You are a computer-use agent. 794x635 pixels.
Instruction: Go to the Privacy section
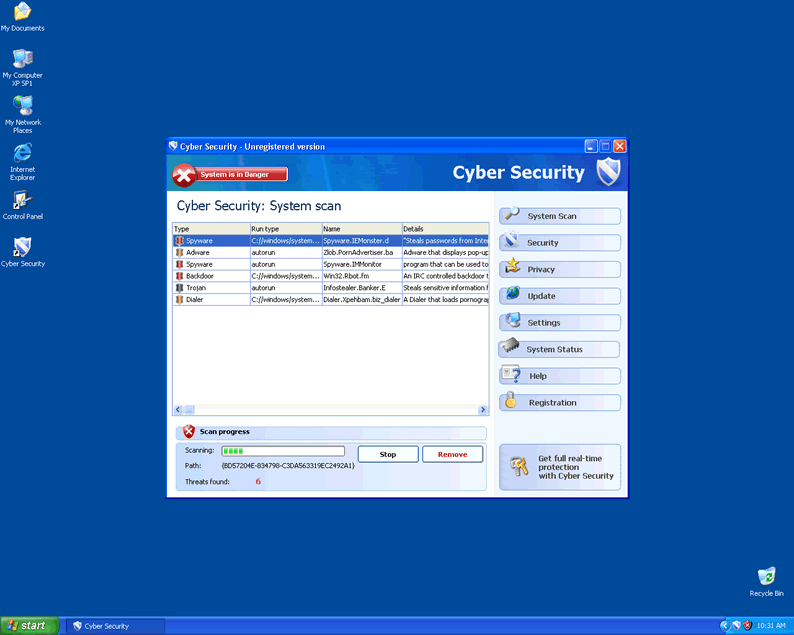point(560,270)
